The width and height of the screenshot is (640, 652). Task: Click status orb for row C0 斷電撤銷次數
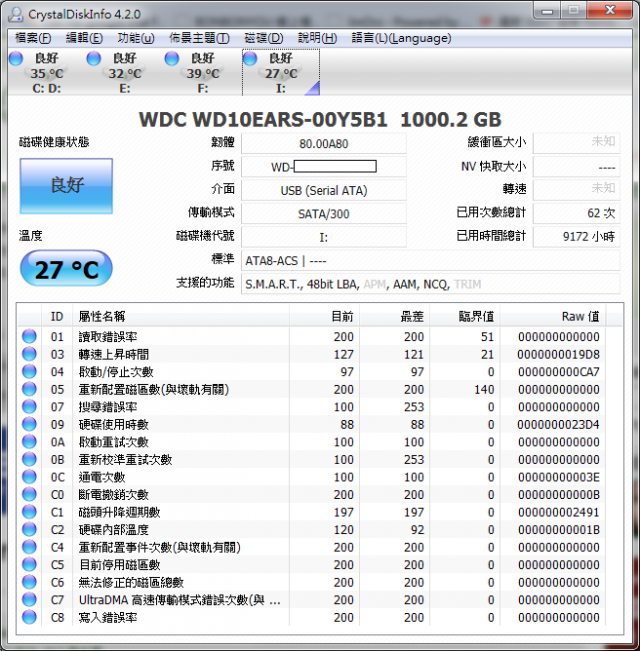(29, 494)
